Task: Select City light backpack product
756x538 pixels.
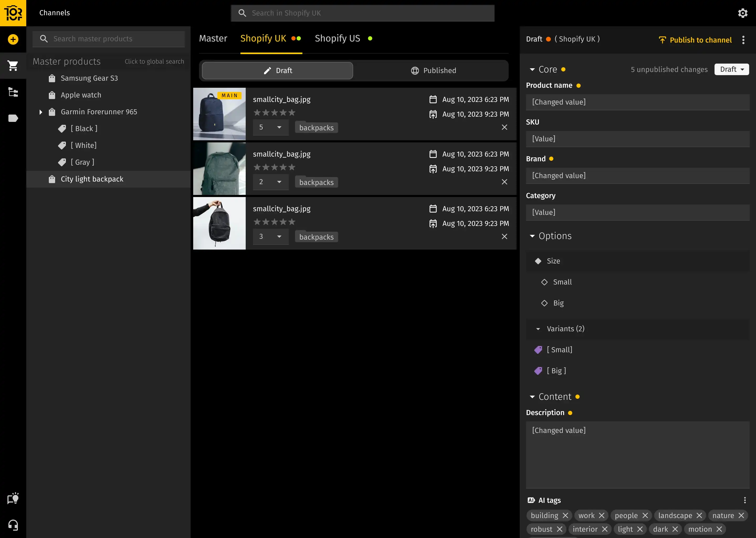Action: (x=108, y=179)
